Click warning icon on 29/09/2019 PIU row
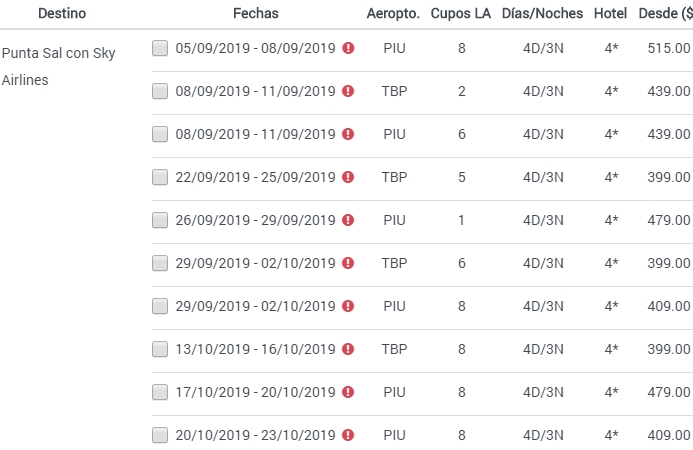The width and height of the screenshot is (693, 450). 348,306
